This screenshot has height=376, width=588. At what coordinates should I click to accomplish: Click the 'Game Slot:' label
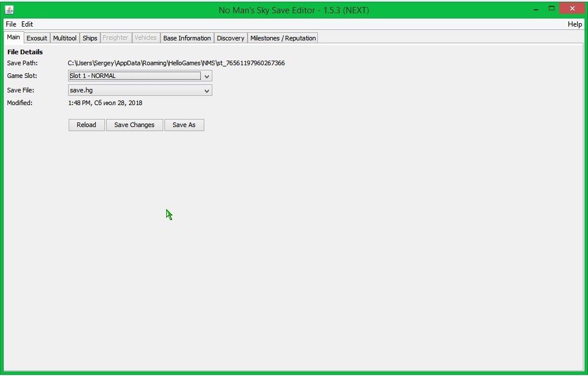click(x=22, y=76)
